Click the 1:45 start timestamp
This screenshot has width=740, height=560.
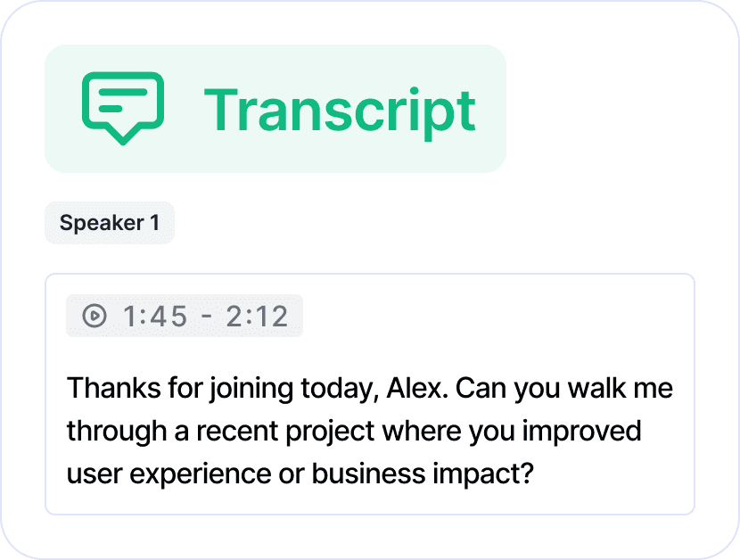155,316
